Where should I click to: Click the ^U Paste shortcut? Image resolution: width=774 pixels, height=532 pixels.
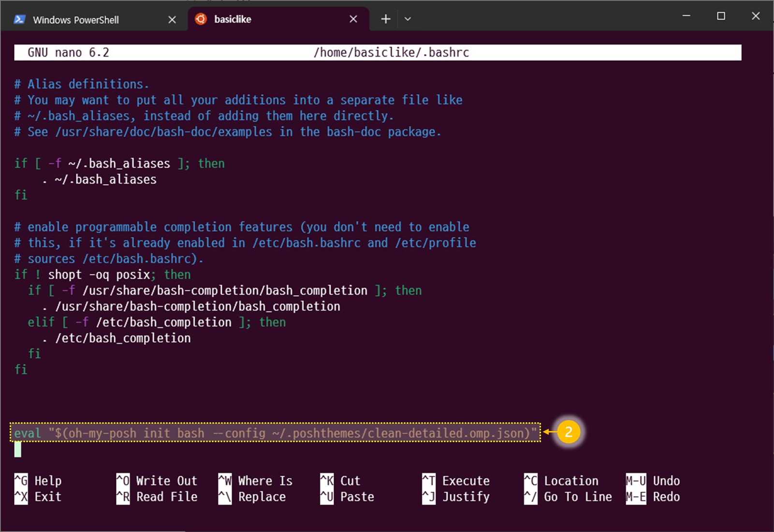[347, 497]
